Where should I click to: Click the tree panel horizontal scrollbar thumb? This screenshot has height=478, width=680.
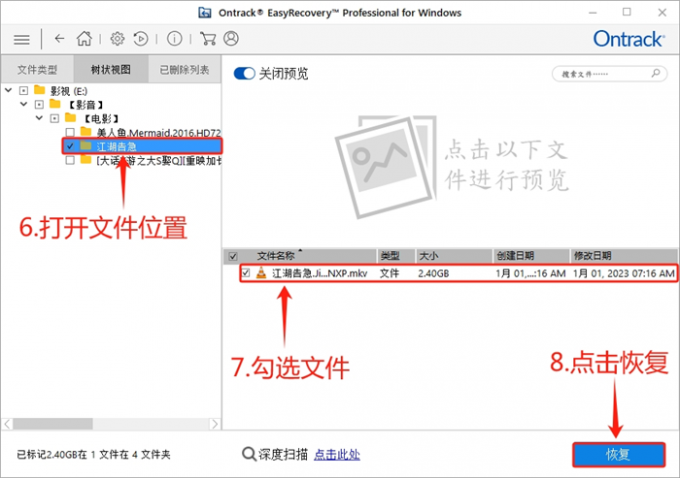pos(52,423)
